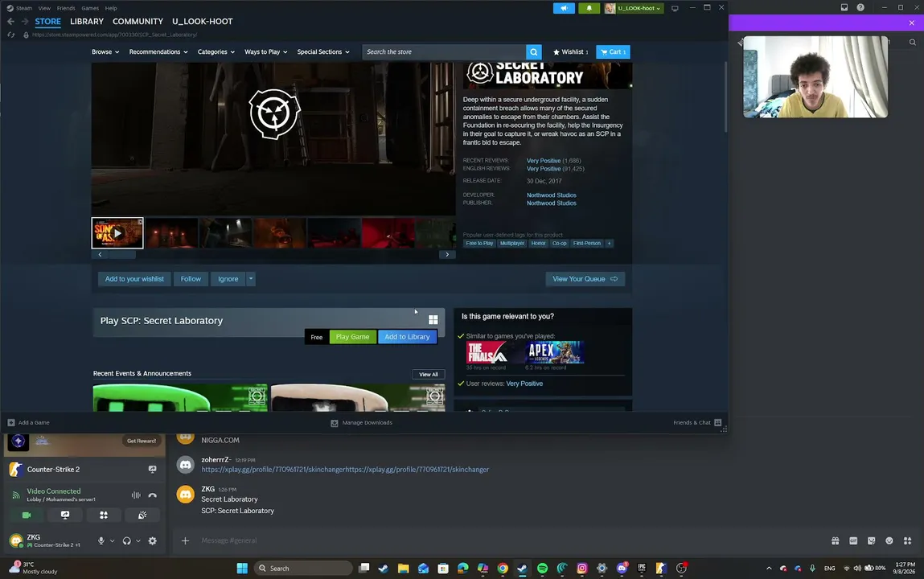Click View Your Queue button
Screen dimensions: 924x579
(585, 279)
